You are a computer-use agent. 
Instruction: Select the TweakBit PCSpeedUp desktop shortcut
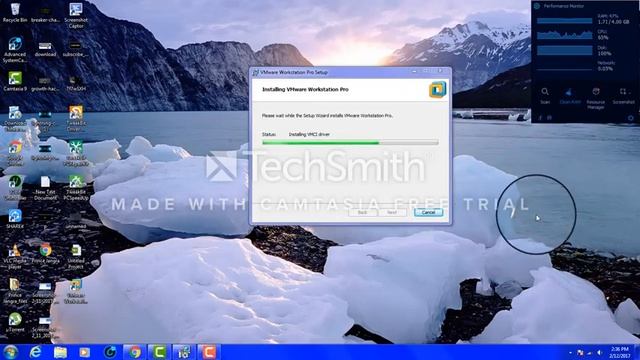[76, 188]
